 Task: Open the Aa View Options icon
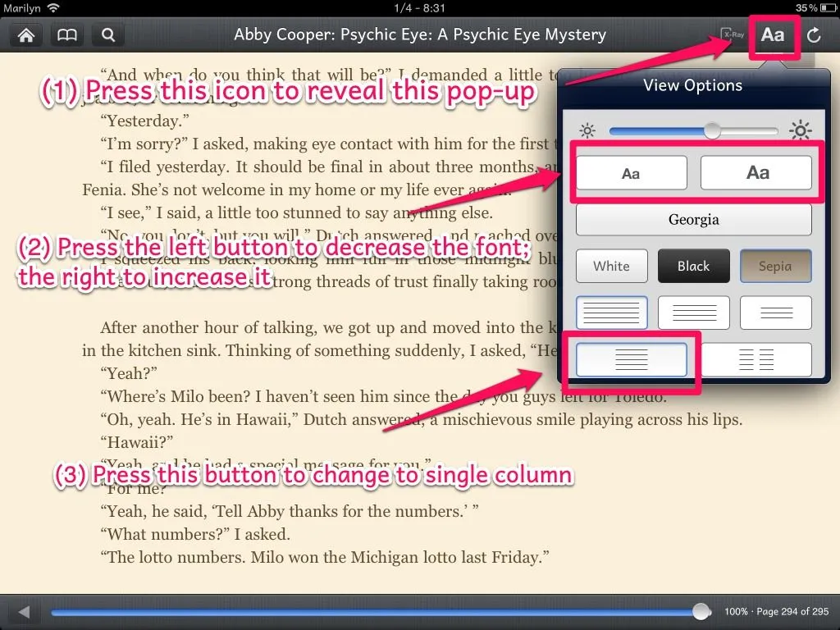pyautogui.click(x=772, y=34)
